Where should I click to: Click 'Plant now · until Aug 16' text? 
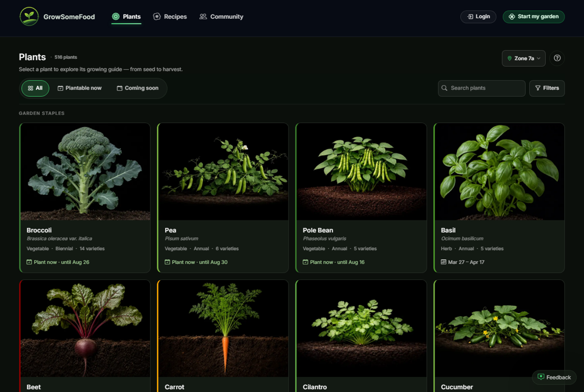338,262
